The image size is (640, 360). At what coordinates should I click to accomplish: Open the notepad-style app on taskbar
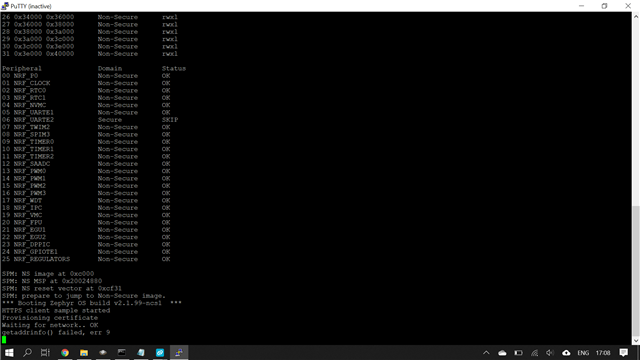point(141,353)
